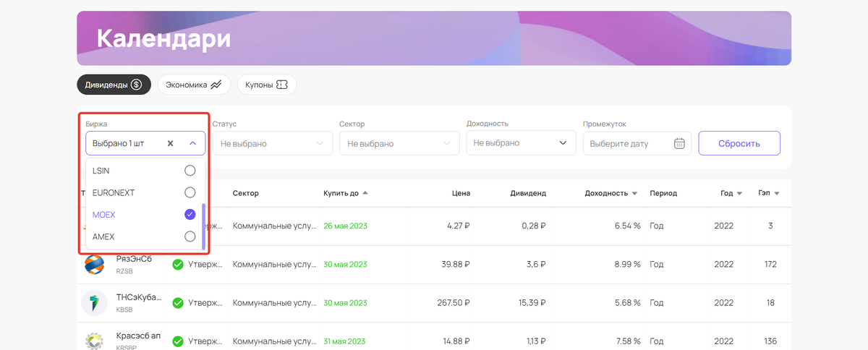Open the Красэсб ап company logo
Screen dimensions: 868x350
click(x=94, y=341)
